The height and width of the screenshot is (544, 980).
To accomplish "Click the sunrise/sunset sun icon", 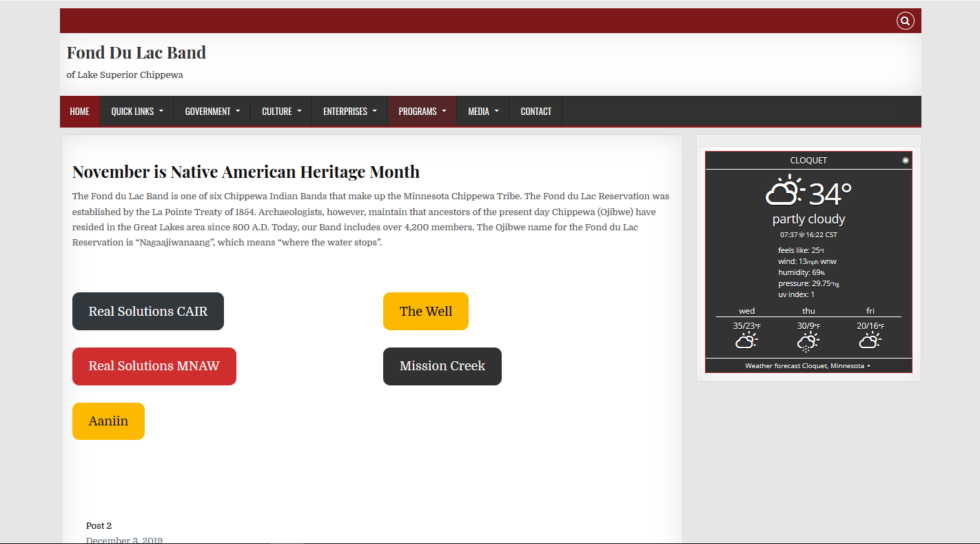I will tap(802, 235).
